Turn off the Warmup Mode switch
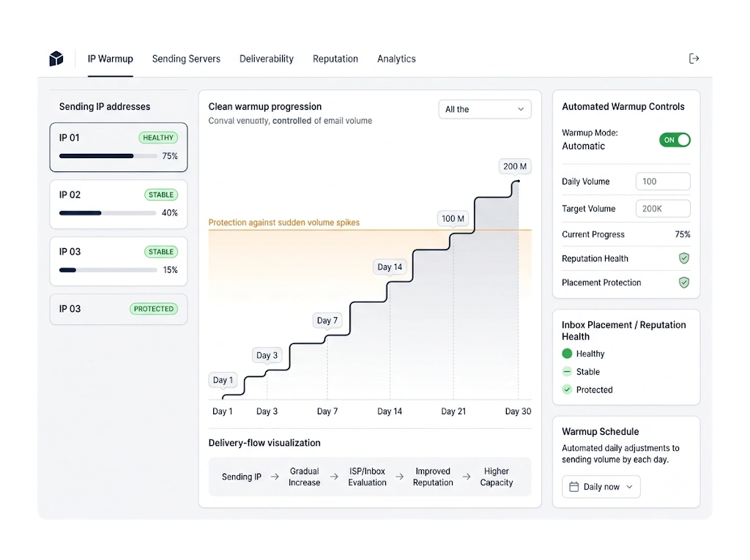The height and width of the screenshot is (560, 750). pos(675,140)
